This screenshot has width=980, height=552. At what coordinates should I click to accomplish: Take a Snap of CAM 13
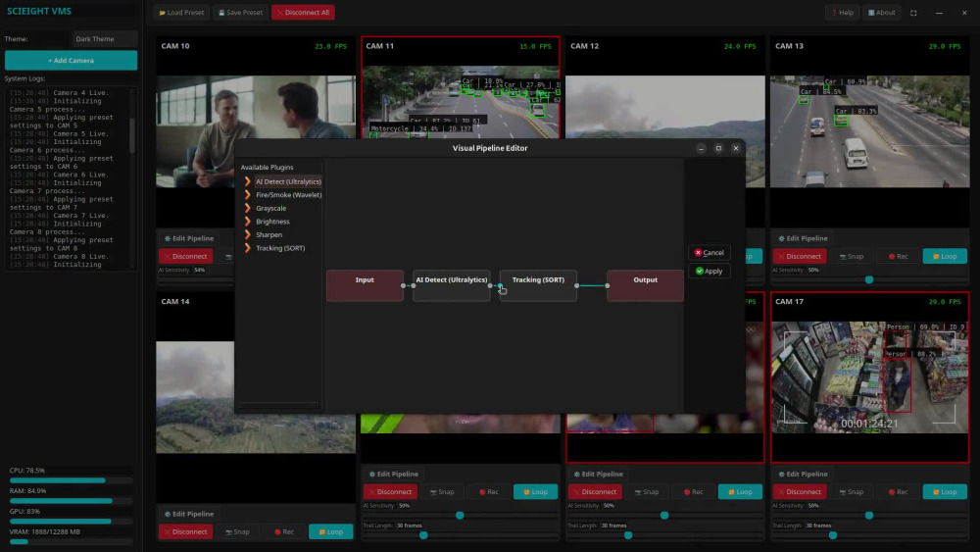[x=852, y=256]
